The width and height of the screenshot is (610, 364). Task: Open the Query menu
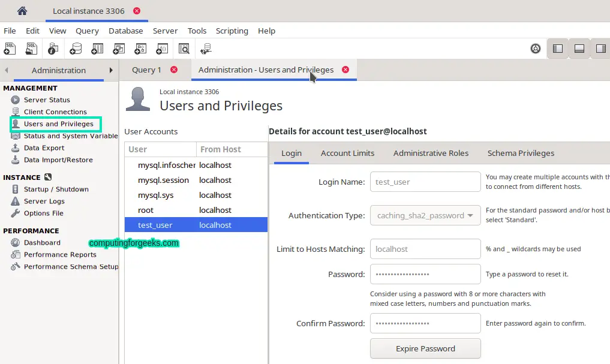87,31
